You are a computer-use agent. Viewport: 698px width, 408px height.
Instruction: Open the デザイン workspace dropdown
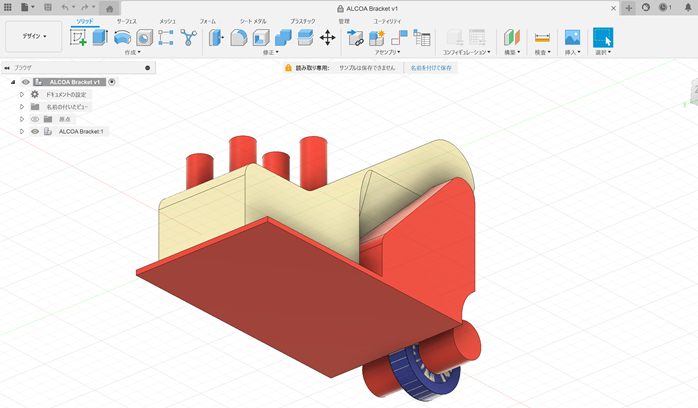coord(34,36)
